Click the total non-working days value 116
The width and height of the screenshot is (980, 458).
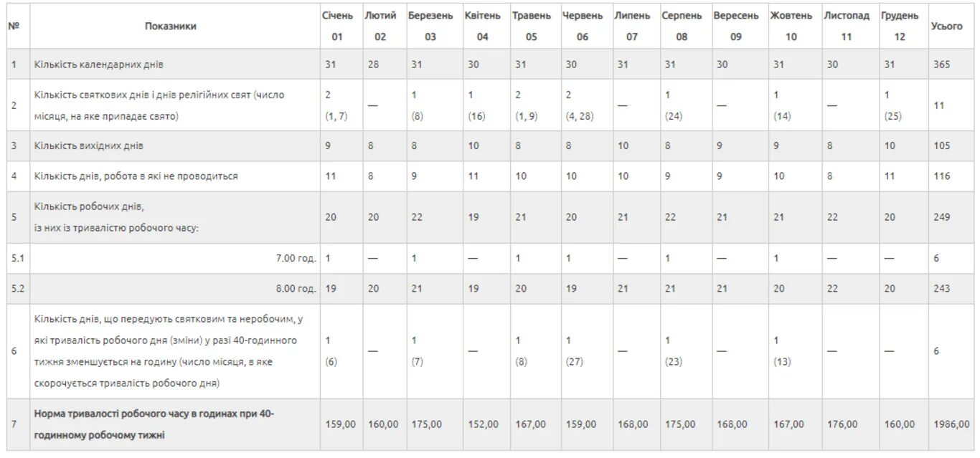click(x=942, y=176)
